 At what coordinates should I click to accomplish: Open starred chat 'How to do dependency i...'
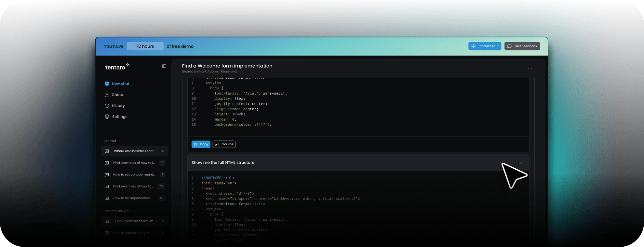pyautogui.click(x=135, y=198)
